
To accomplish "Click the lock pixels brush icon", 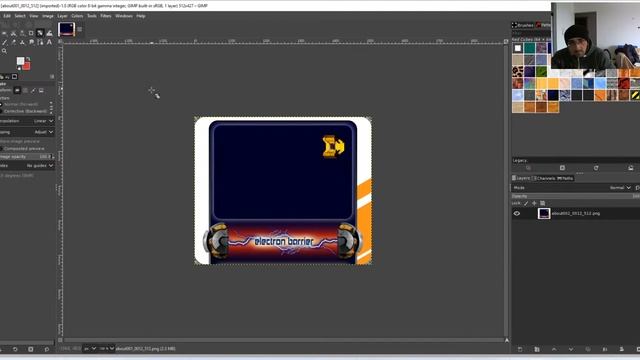I will click(526, 203).
